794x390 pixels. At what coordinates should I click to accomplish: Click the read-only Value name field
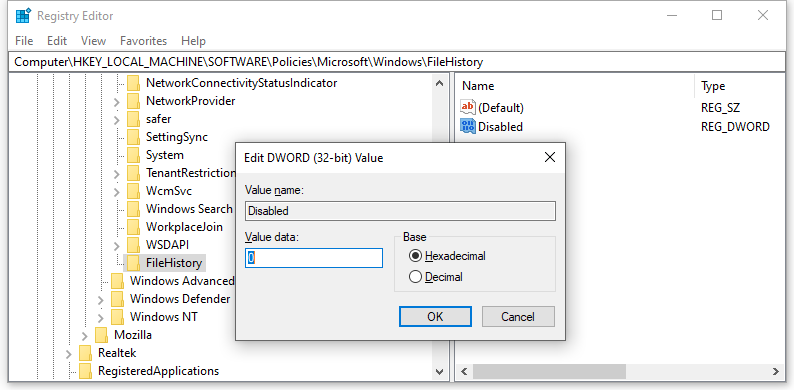[400, 211]
